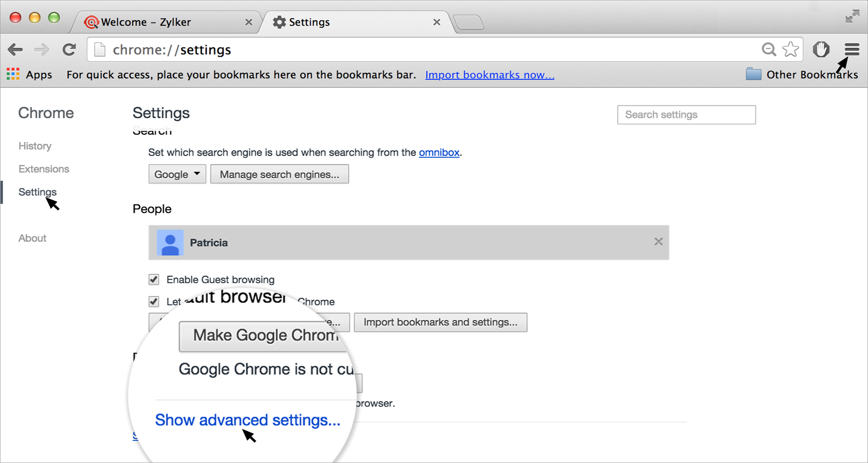
Task: Expand the Google search engine dropdown
Action: click(x=177, y=174)
